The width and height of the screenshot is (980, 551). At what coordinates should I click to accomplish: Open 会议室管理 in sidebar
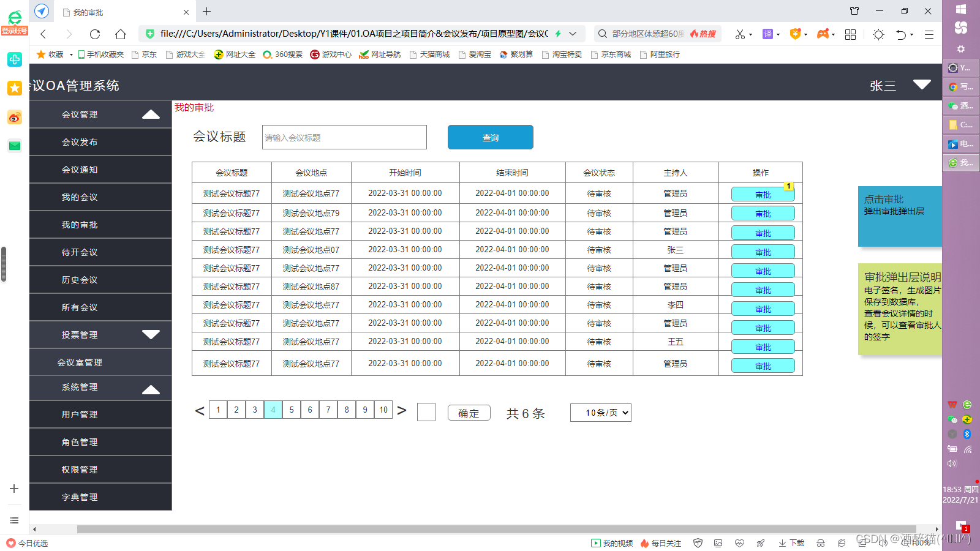coord(100,362)
